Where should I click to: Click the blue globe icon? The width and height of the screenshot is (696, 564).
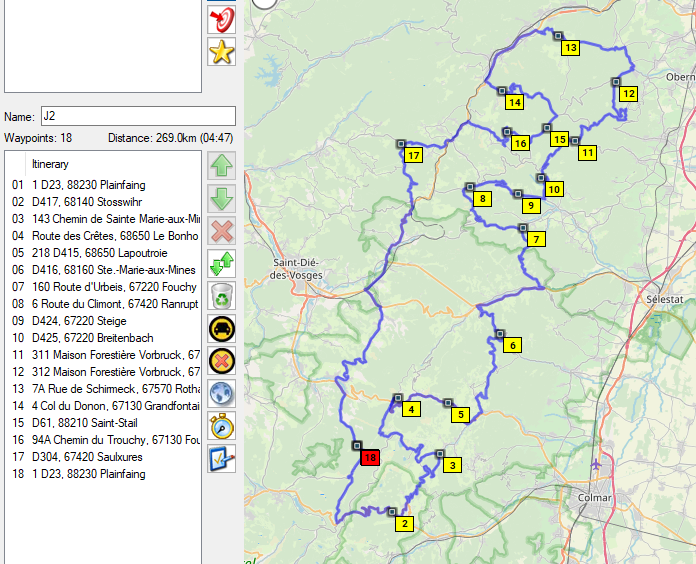point(221,393)
